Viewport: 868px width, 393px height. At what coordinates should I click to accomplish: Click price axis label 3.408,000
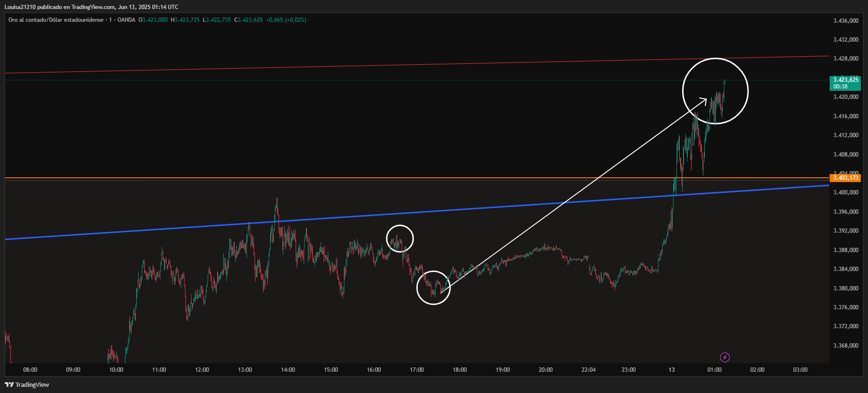(846, 155)
